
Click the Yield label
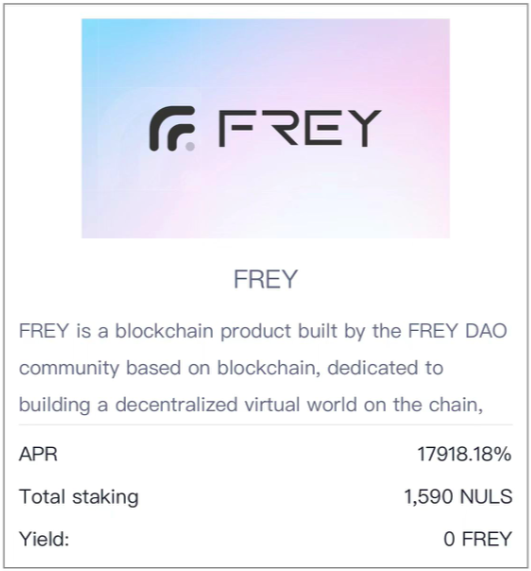click(44, 539)
